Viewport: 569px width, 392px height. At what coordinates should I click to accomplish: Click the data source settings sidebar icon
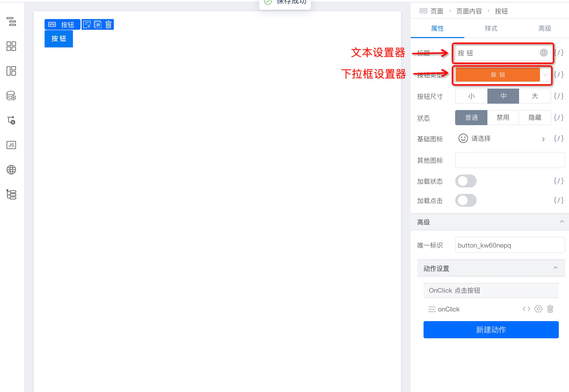tap(11, 96)
